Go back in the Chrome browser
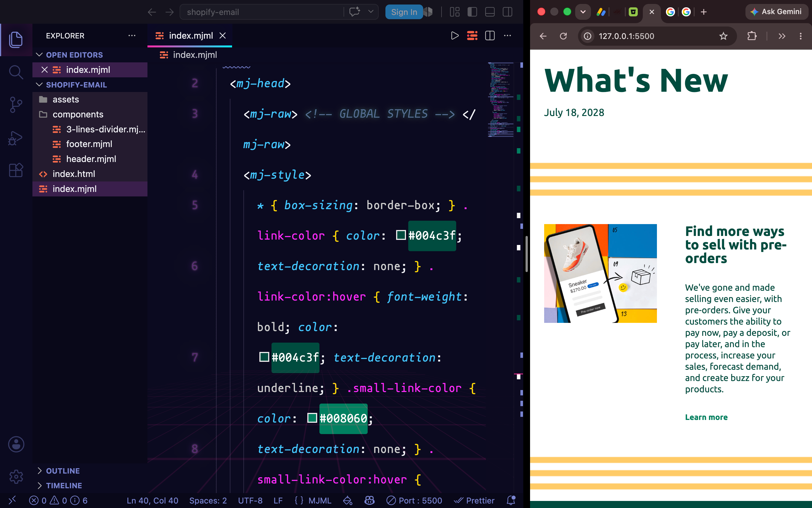The image size is (812, 508). pos(543,36)
